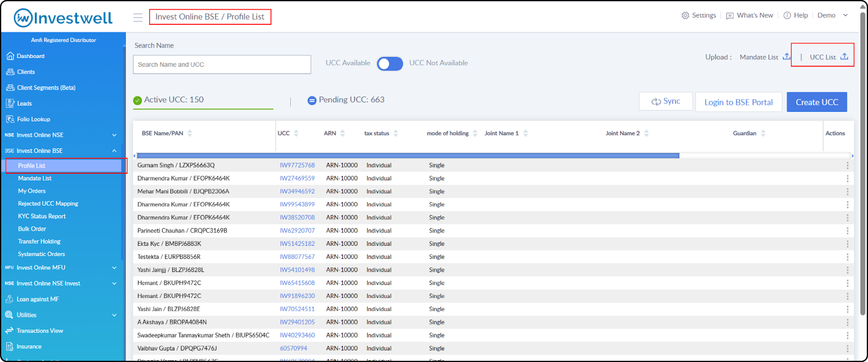Open UCC link IW40293460
The image size is (868, 362).
click(297, 335)
